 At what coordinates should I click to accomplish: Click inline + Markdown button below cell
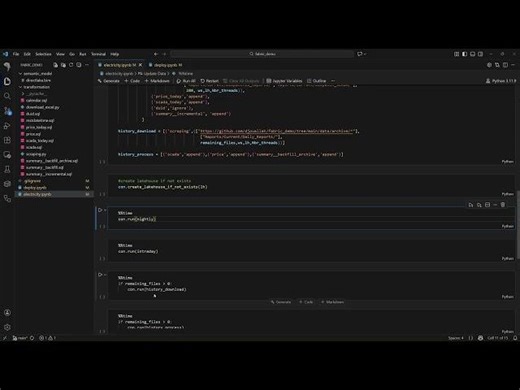[x=332, y=302]
